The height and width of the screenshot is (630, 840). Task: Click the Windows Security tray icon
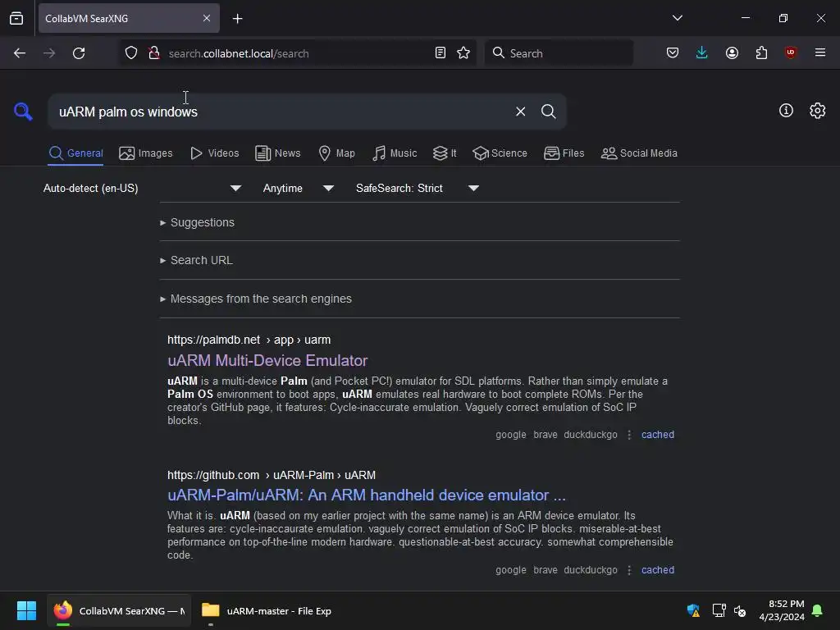[693, 610]
